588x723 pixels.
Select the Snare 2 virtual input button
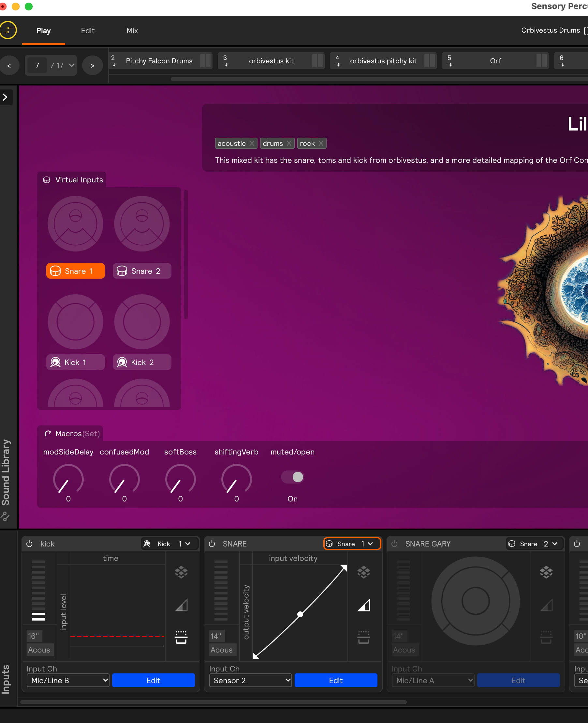(x=141, y=271)
